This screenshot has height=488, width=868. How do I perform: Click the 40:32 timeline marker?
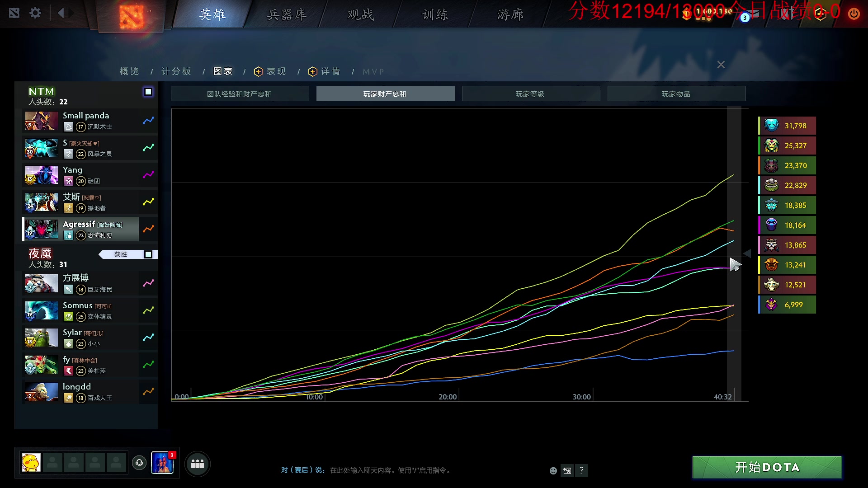point(722,397)
